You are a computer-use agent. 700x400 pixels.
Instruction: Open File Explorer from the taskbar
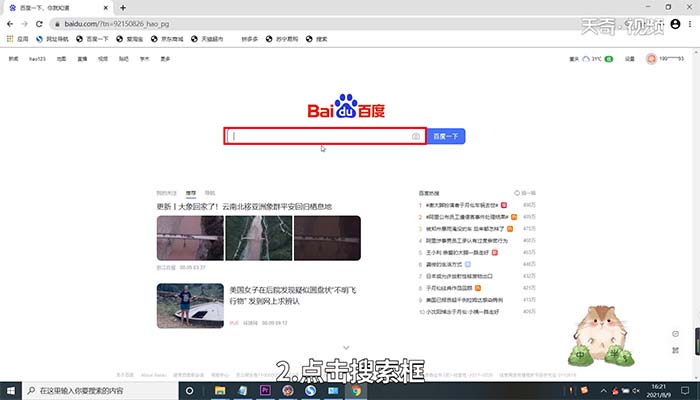coord(220,391)
